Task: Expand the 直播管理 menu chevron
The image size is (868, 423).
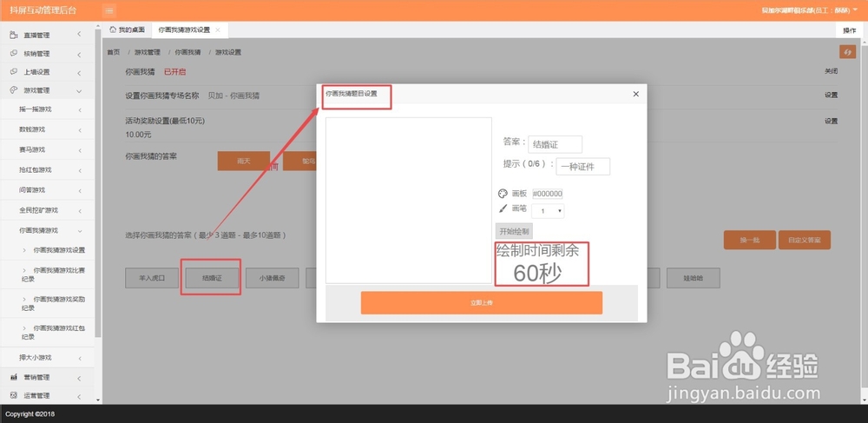Action: [x=79, y=35]
